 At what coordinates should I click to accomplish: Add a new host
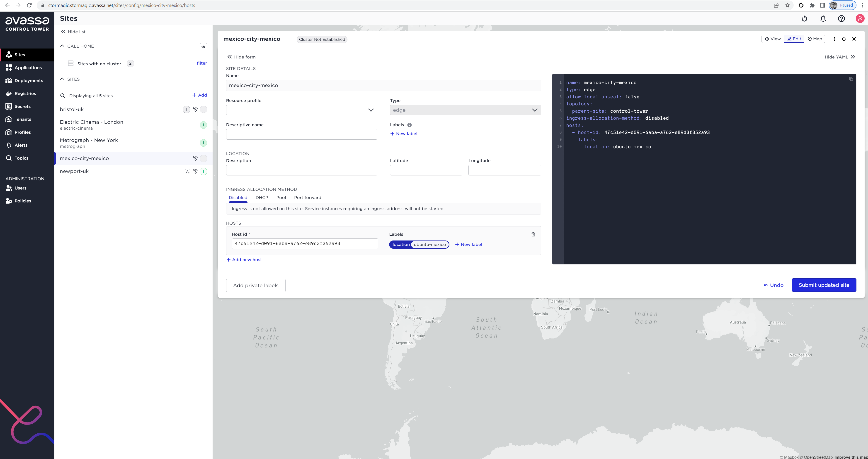pyautogui.click(x=244, y=260)
